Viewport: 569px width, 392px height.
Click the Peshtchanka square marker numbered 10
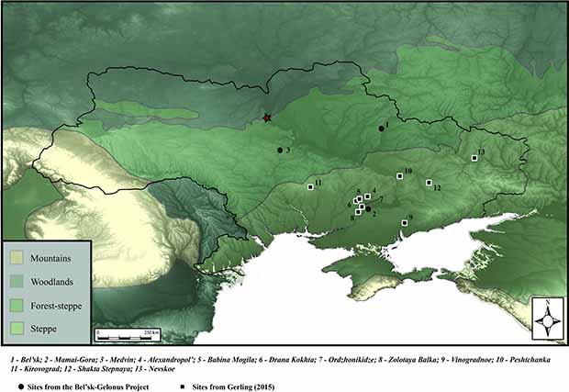tap(399, 176)
